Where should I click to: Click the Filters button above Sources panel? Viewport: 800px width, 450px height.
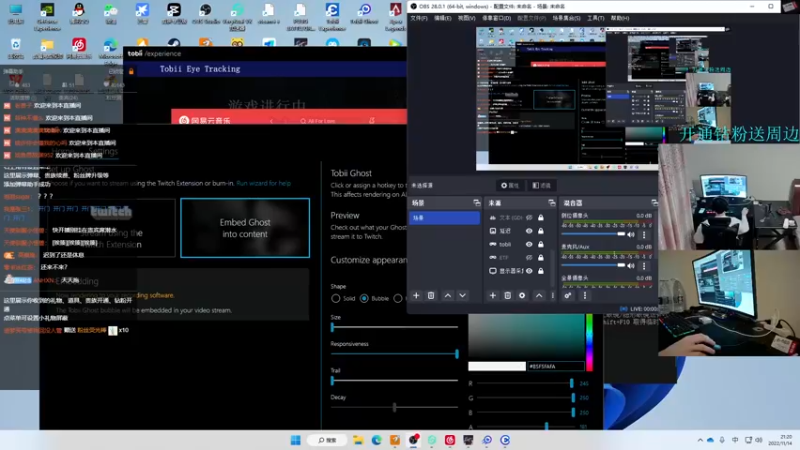[541, 185]
